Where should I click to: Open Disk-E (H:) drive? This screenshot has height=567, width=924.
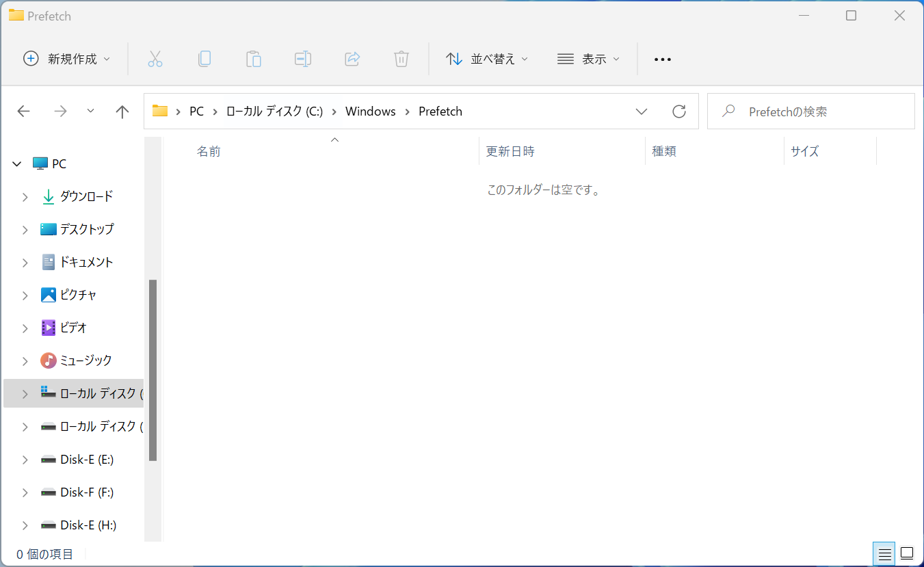click(x=88, y=525)
